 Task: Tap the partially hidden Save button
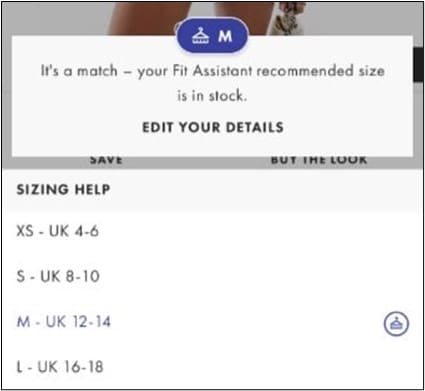point(106,160)
